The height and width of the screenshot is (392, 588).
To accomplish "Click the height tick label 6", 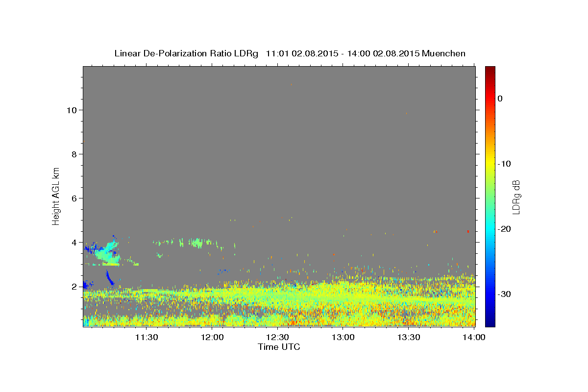I will pyautogui.click(x=73, y=198).
